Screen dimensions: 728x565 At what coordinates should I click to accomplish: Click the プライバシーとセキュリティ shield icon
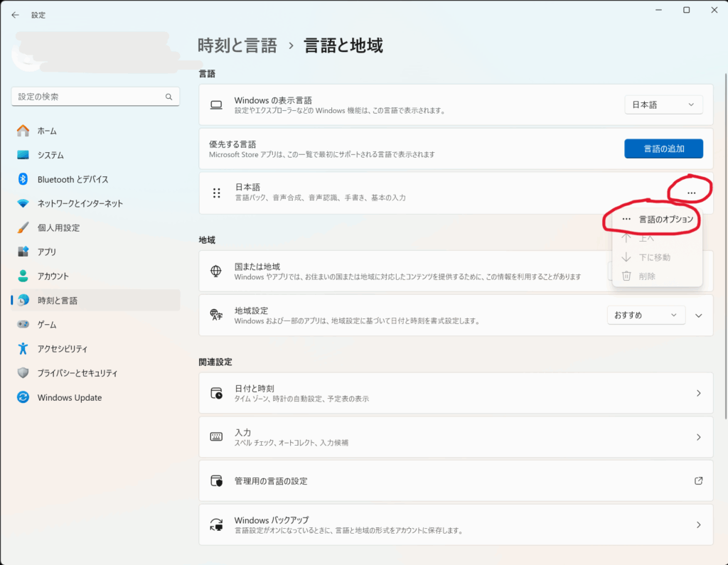23,373
